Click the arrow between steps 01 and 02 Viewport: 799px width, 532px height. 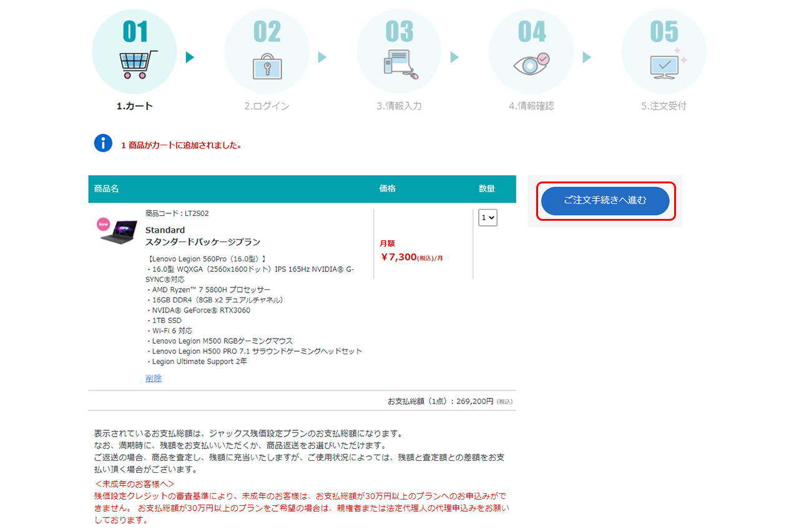coord(190,57)
